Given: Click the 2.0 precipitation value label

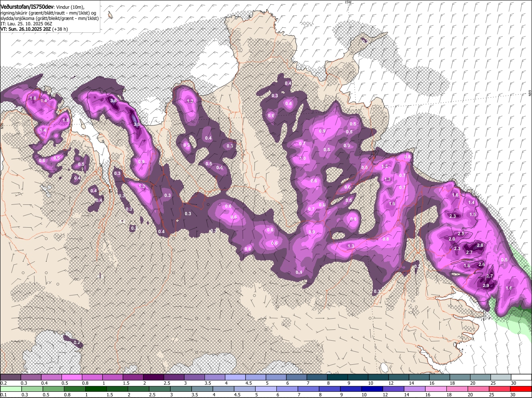Looking at the screenshot, I should point(452,239).
